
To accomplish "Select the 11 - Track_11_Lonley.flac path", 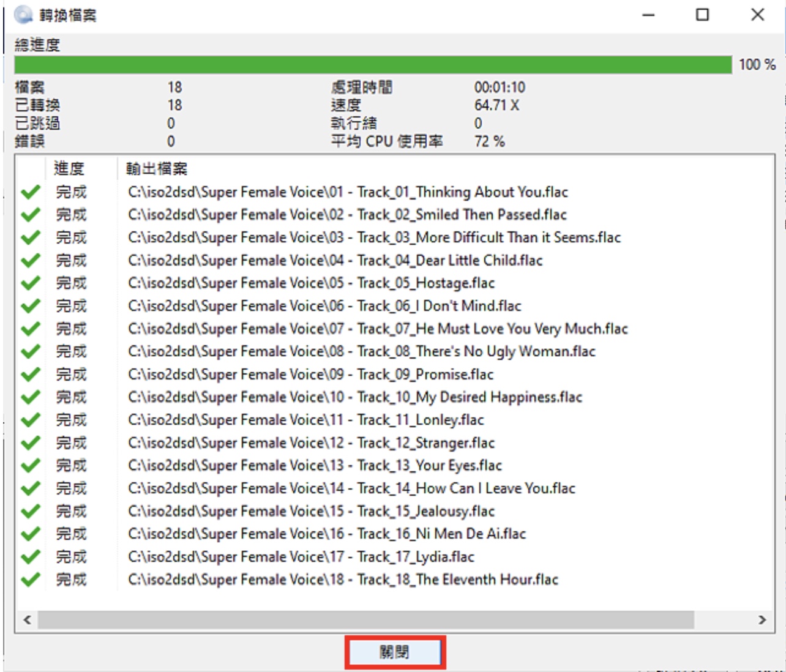I will point(306,420).
